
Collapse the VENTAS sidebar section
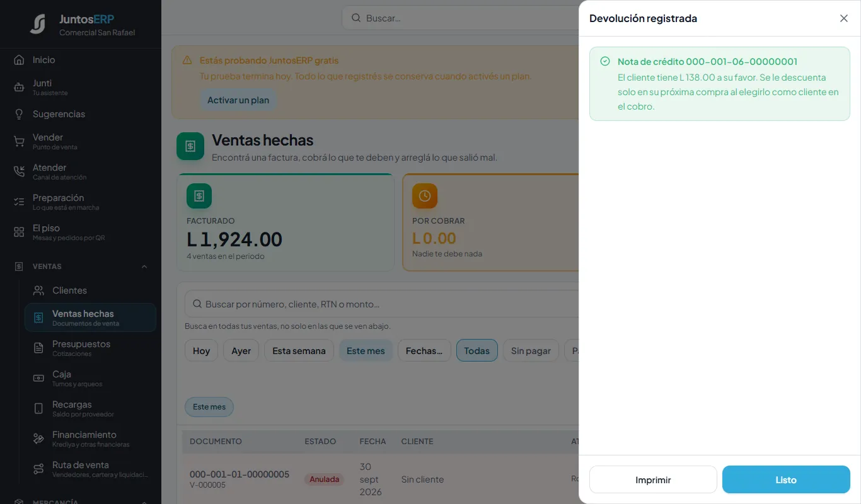coord(144,266)
